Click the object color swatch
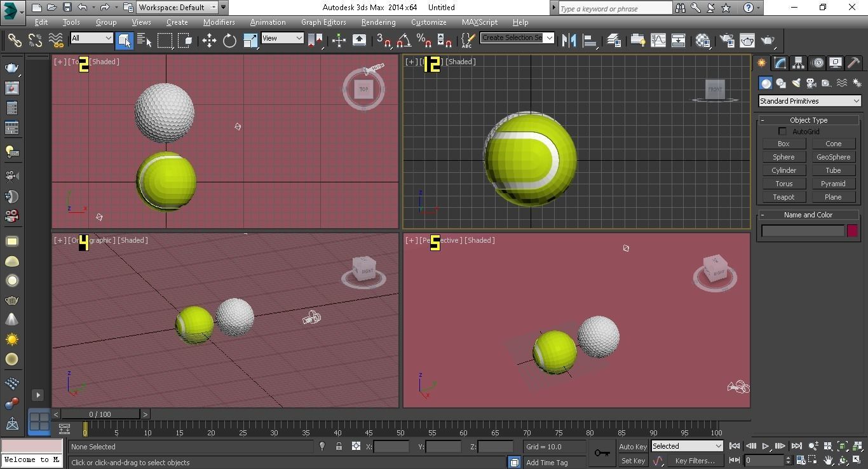Image resolution: width=868 pixels, height=469 pixels. [x=852, y=231]
